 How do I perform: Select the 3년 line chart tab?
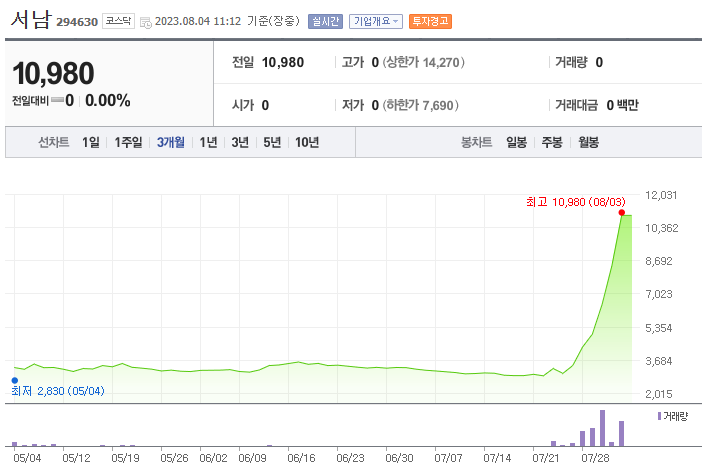click(240, 142)
